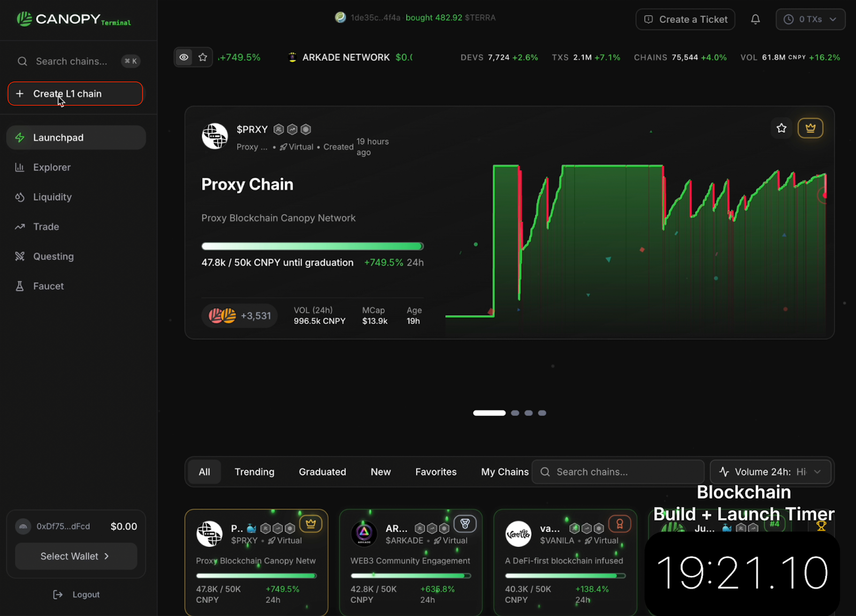Focus Search chains field in filter bar

click(x=618, y=472)
